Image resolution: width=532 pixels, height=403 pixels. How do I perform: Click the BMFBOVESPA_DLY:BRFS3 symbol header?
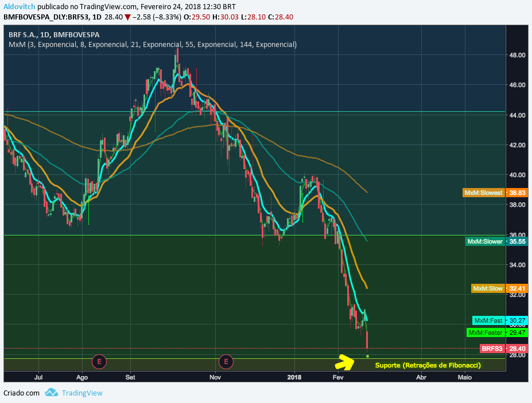pos(46,17)
